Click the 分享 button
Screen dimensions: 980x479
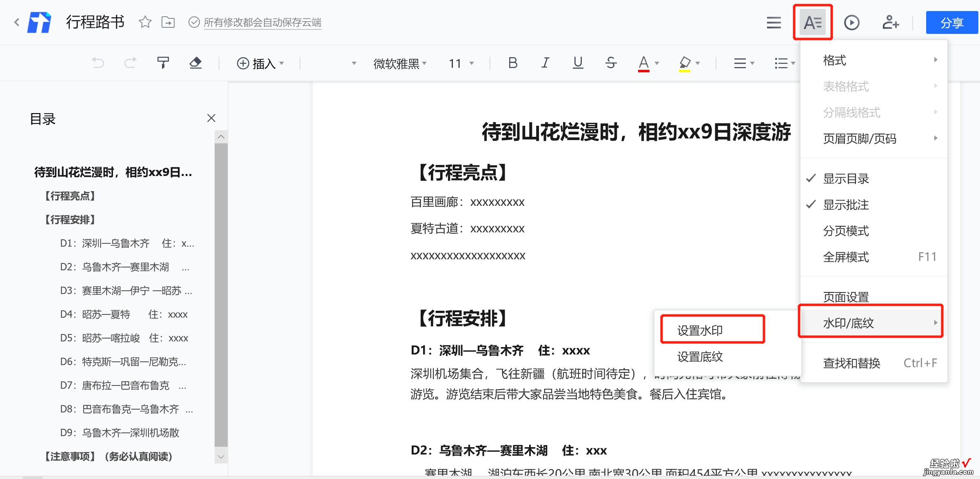click(952, 22)
